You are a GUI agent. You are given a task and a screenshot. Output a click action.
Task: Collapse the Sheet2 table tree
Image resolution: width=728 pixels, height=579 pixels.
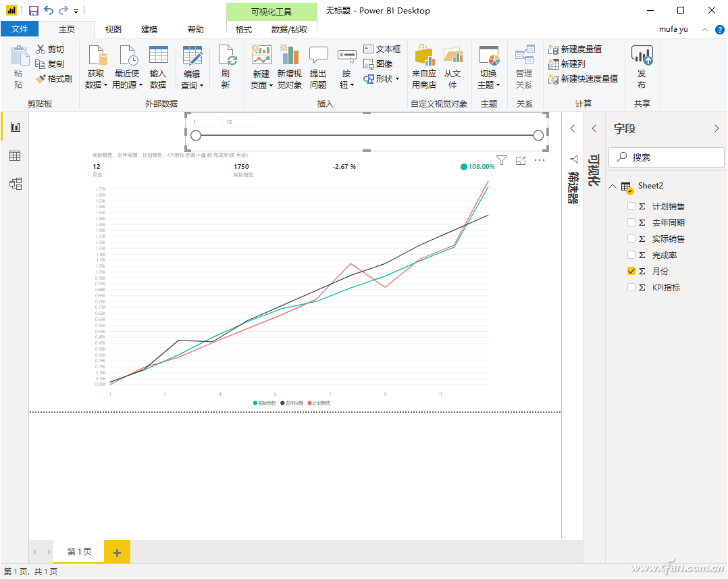613,186
